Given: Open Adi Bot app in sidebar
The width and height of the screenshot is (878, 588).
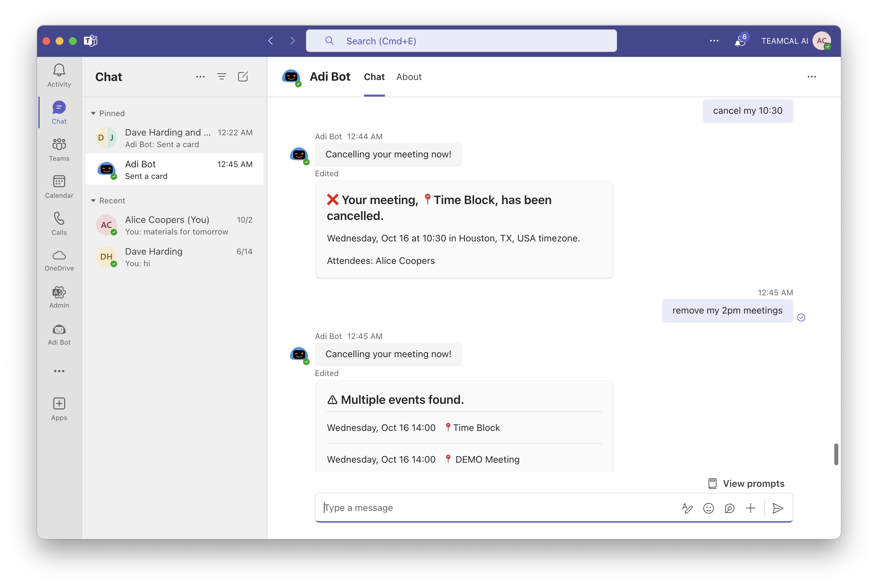Looking at the screenshot, I should pos(59,334).
